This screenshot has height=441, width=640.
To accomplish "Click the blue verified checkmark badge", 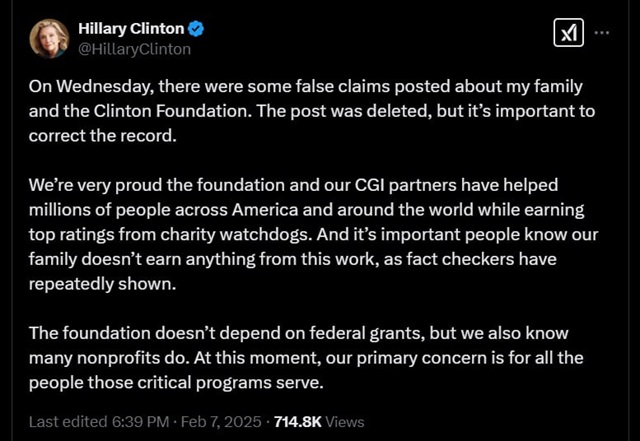I will point(196,29).
